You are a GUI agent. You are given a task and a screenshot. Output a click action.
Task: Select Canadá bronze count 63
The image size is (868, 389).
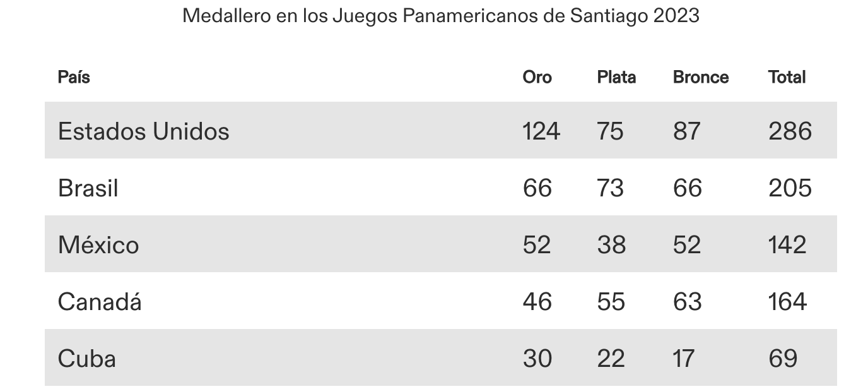tap(688, 301)
